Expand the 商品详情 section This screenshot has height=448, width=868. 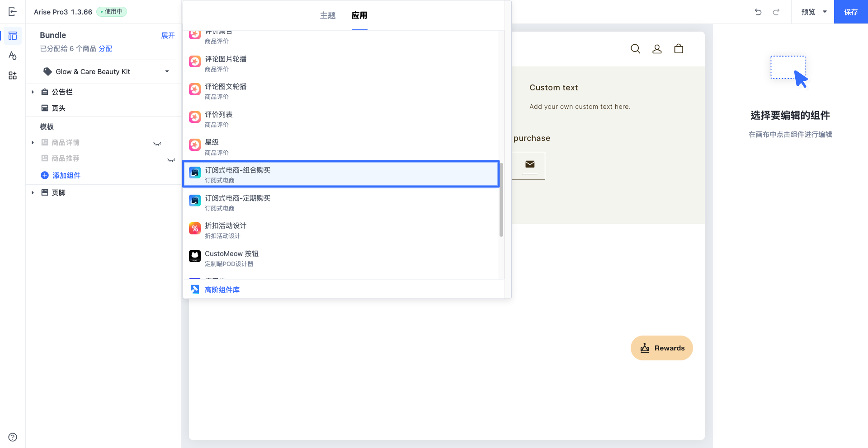(33, 143)
